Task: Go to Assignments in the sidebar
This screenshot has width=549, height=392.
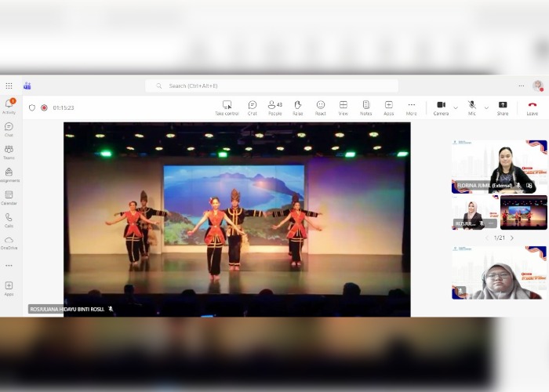Action: 9,173
